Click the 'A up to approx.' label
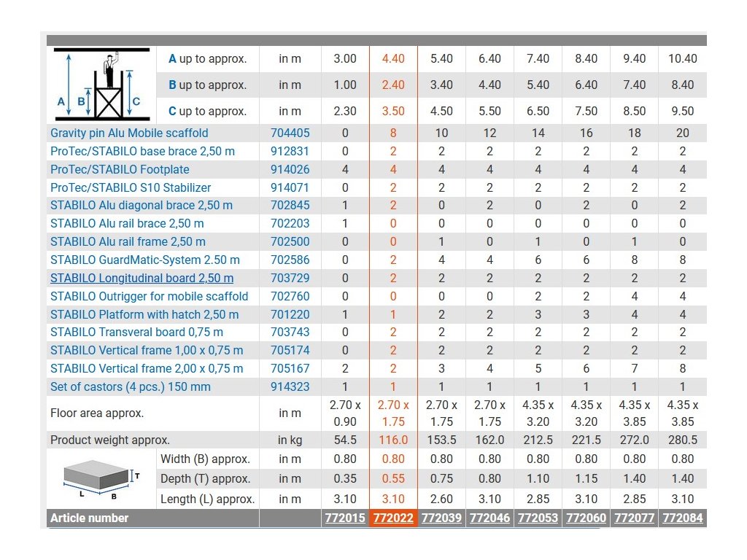Viewport: 747px width, 560px height. (208, 58)
